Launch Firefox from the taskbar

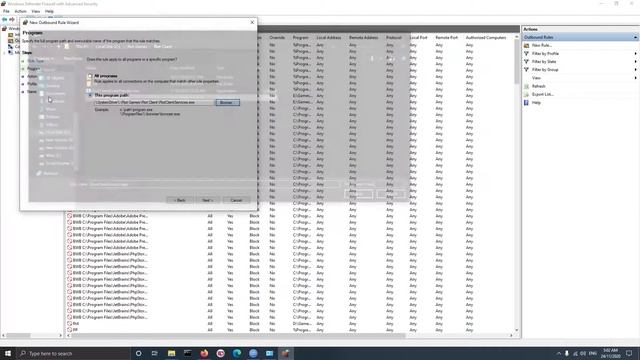tap(204, 353)
